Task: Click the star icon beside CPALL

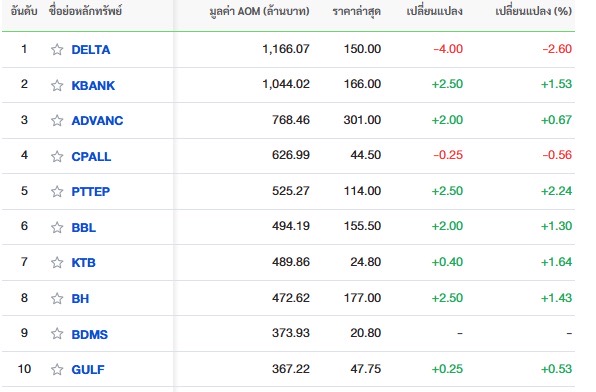Action: [57, 156]
